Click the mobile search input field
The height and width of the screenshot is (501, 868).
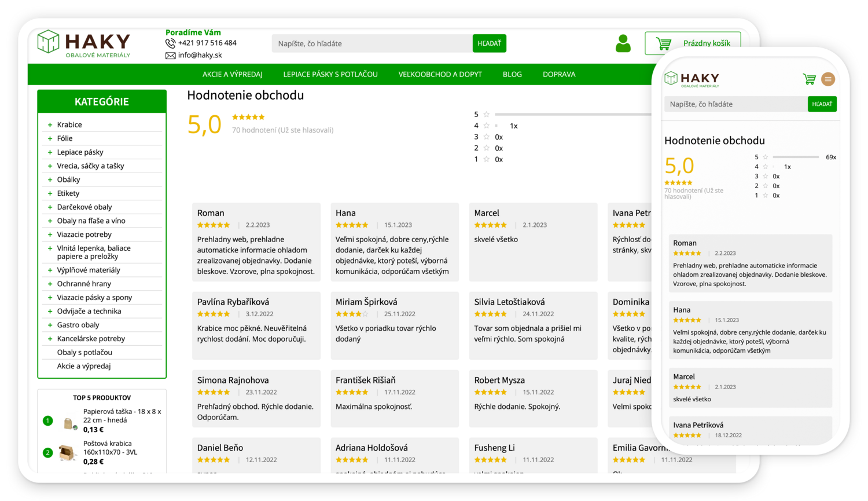point(735,104)
